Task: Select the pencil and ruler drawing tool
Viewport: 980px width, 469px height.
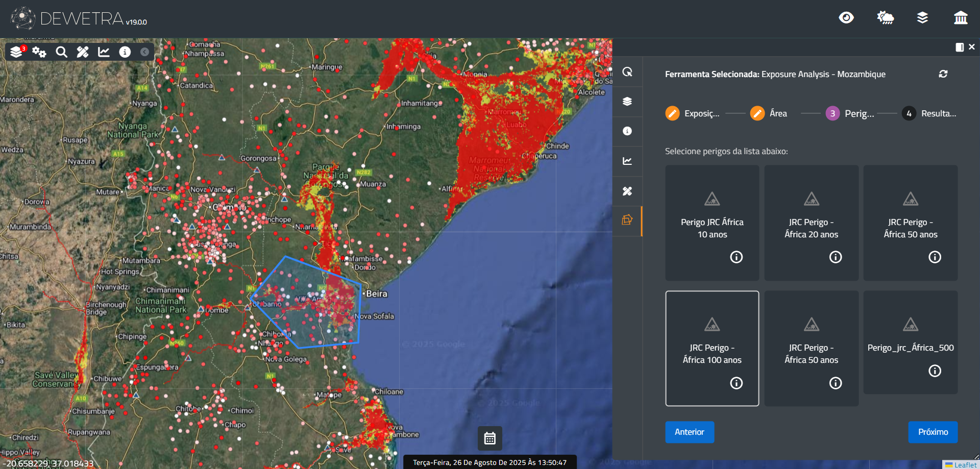Action: pyautogui.click(x=83, y=52)
